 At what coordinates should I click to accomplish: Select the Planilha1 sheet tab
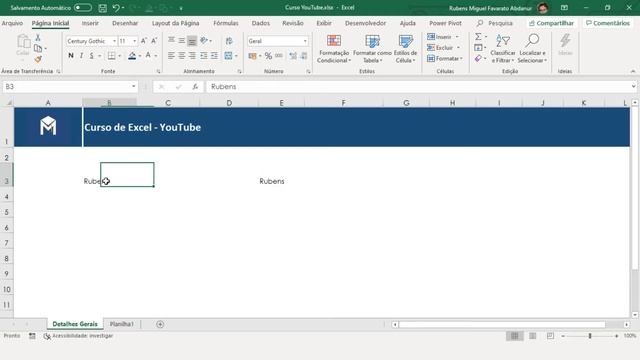(122, 324)
